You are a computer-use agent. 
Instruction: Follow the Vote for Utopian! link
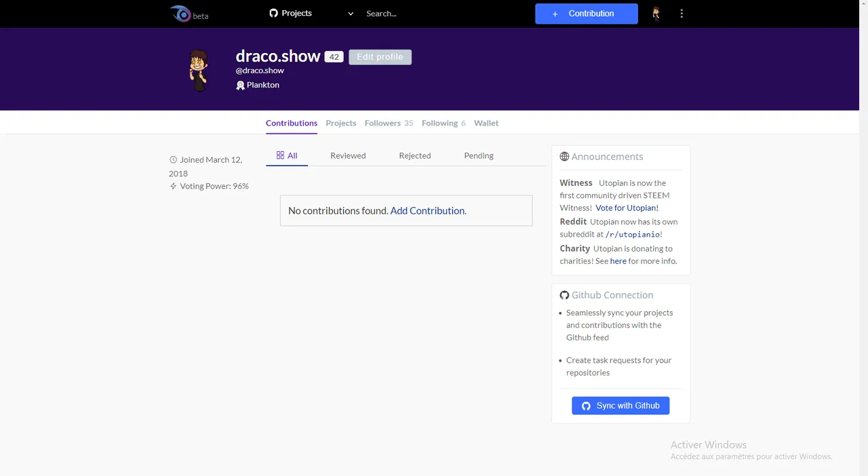click(x=627, y=207)
